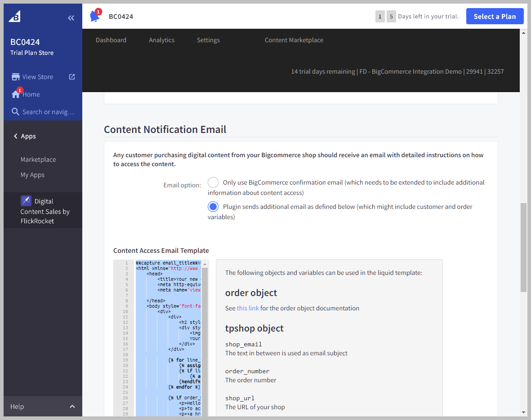
Task: Click the Home house icon
Action: click(16, 94)
